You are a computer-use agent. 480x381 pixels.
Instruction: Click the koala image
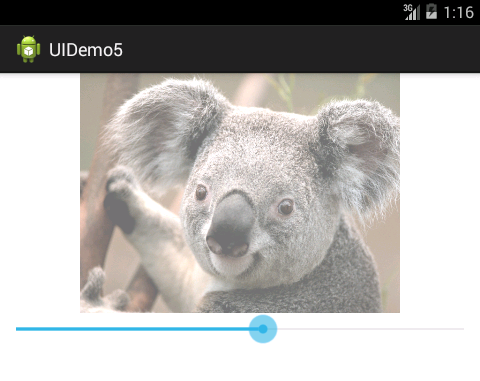(x=240, y=193)
